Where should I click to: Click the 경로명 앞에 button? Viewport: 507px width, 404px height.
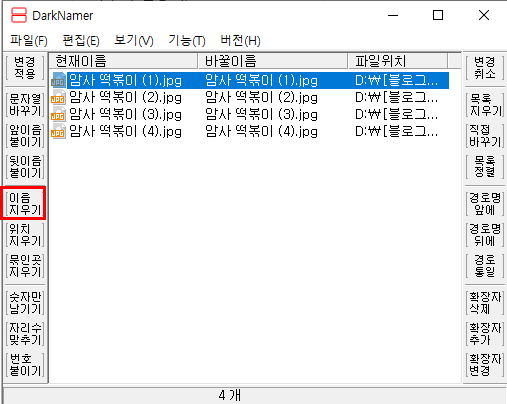point(485,204)
